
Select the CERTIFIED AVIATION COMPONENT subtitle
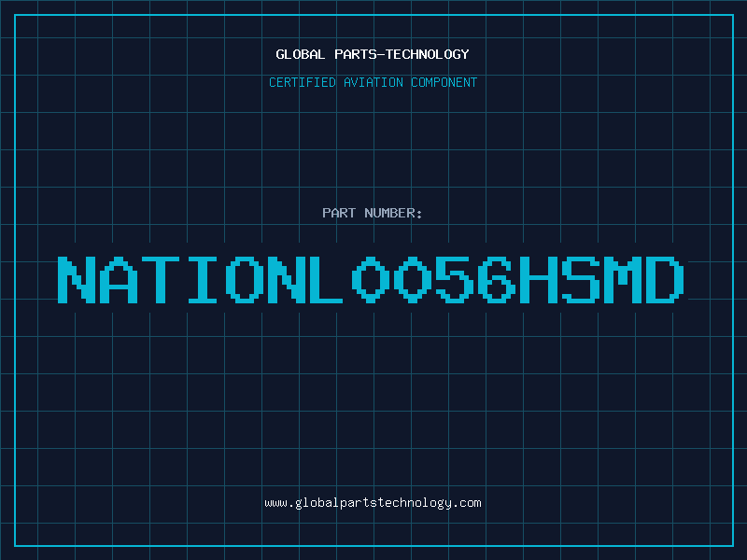(x=373, y=82)
